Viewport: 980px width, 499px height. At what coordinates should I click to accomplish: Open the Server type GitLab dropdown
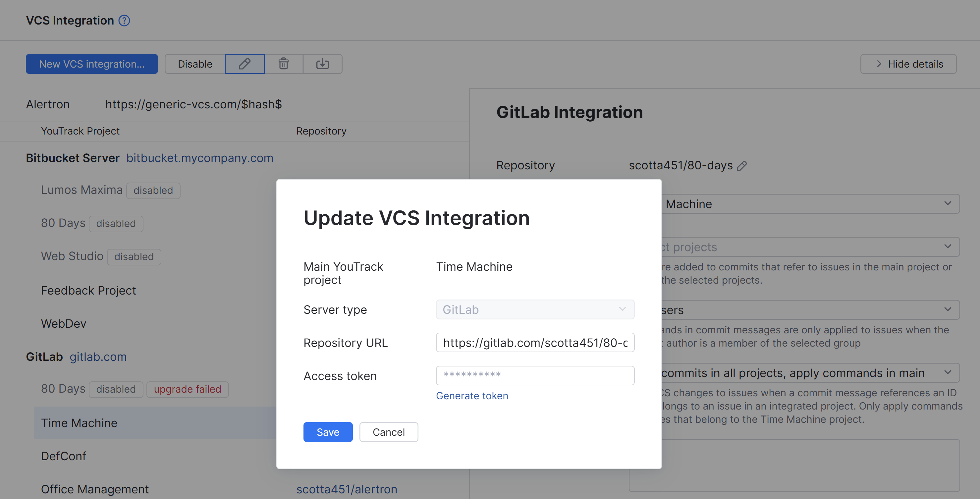click(534, 309)
